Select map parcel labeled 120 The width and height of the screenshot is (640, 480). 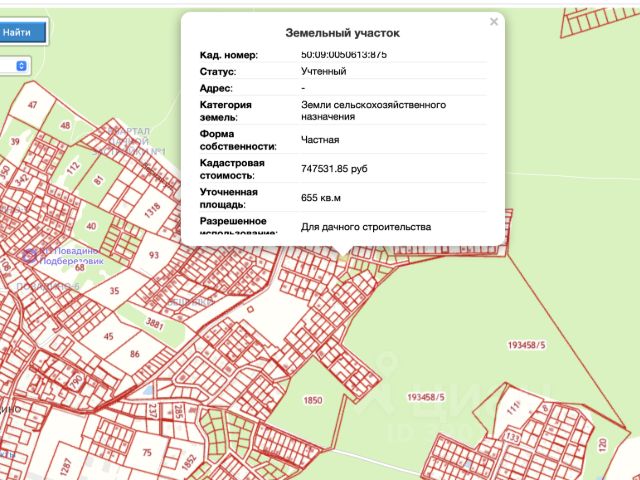[x=602, y=444]
